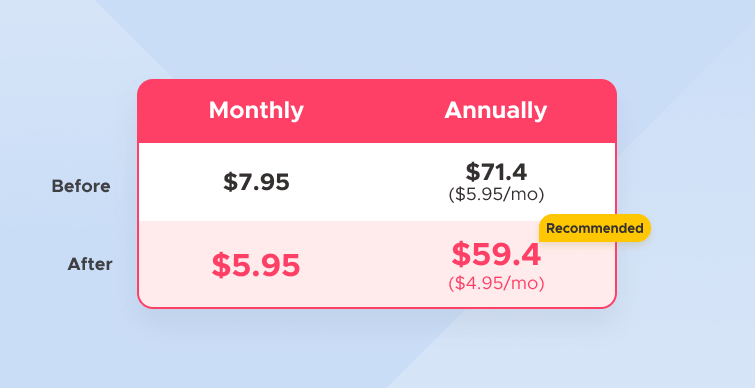This screenshot has height=388, width=755.
Task: Choose the $71.4 annual before price
Action: point(496,172)
